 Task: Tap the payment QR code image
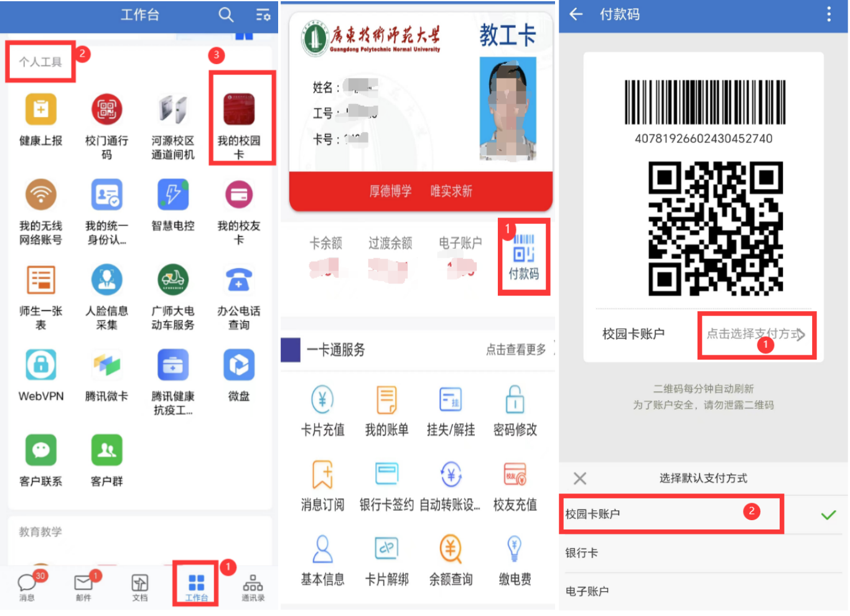(716, 229)
